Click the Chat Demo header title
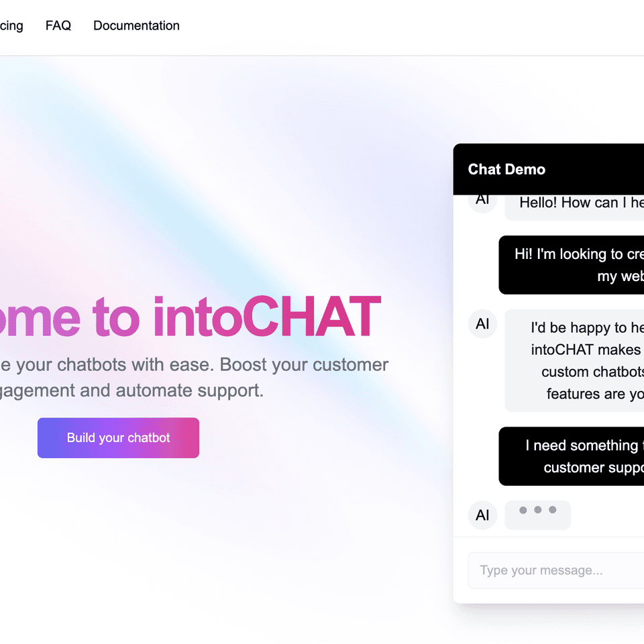The width and height of the screenshot is (644, 644). (506, 169)
